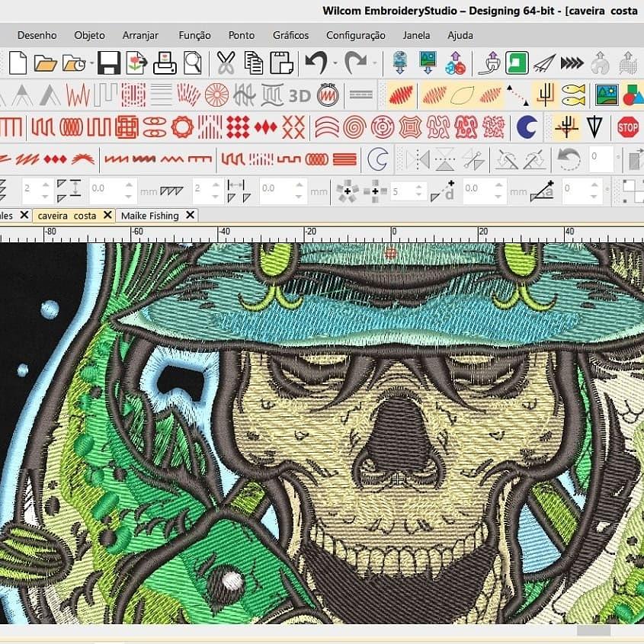
Task: Click the paper plane send icon
Action: click(545, 62)
